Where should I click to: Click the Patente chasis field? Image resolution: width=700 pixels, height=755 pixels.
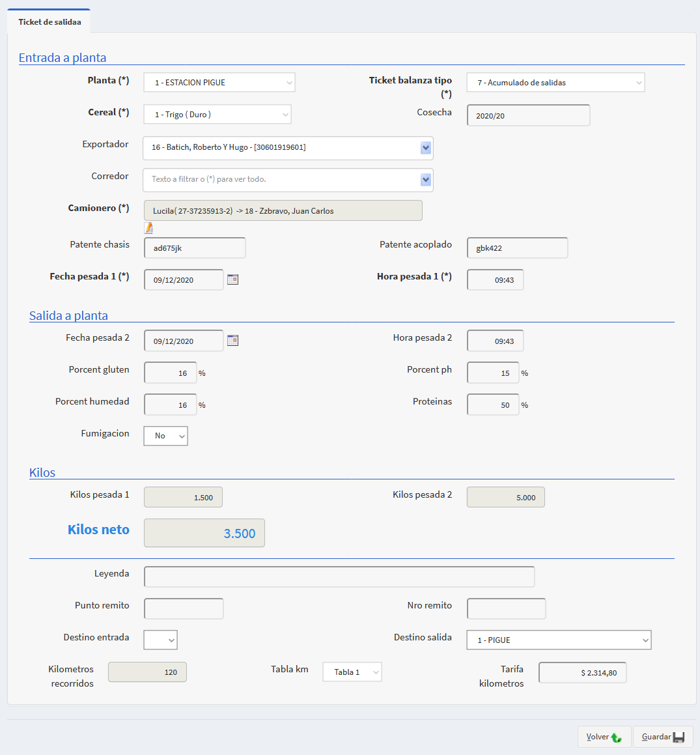tap(195, 248)
